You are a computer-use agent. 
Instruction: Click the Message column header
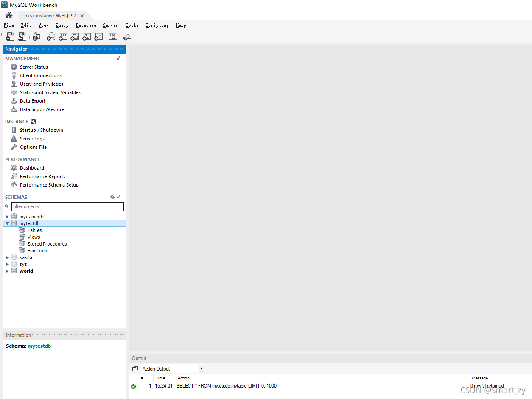480,378
